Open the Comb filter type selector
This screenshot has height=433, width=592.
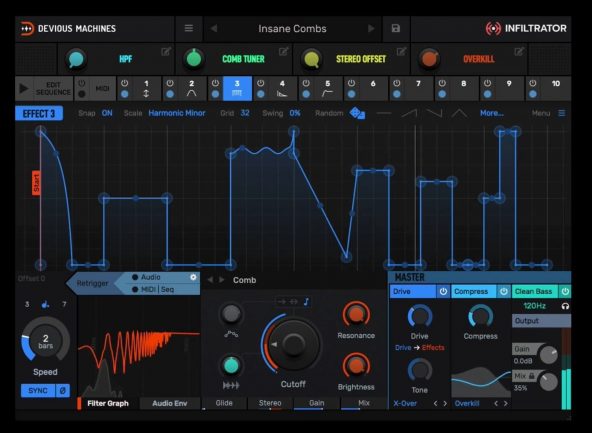pos(245,280)
